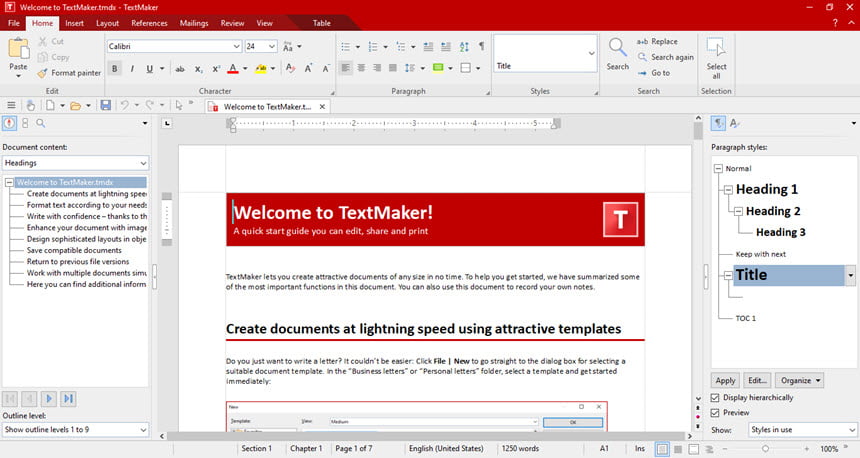Viewport: 860px width, 458px height.
Task: Click the hamburger menu icon in quick toolbar
Action: click(x=11, y=105)
